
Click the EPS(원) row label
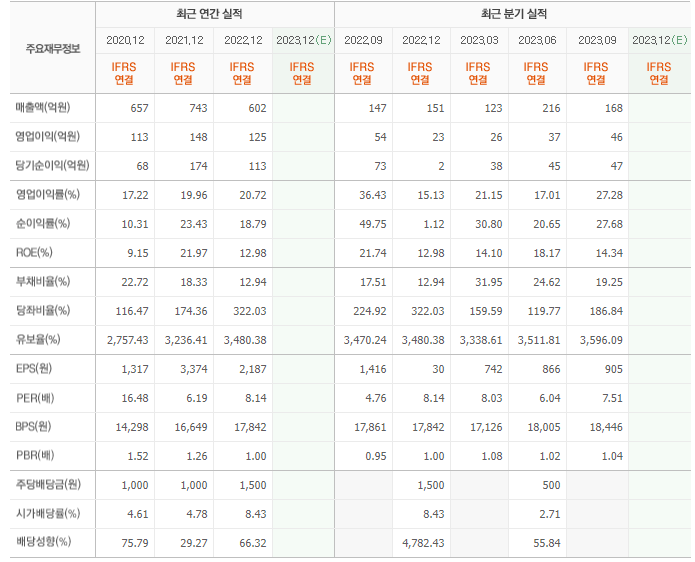34,368
